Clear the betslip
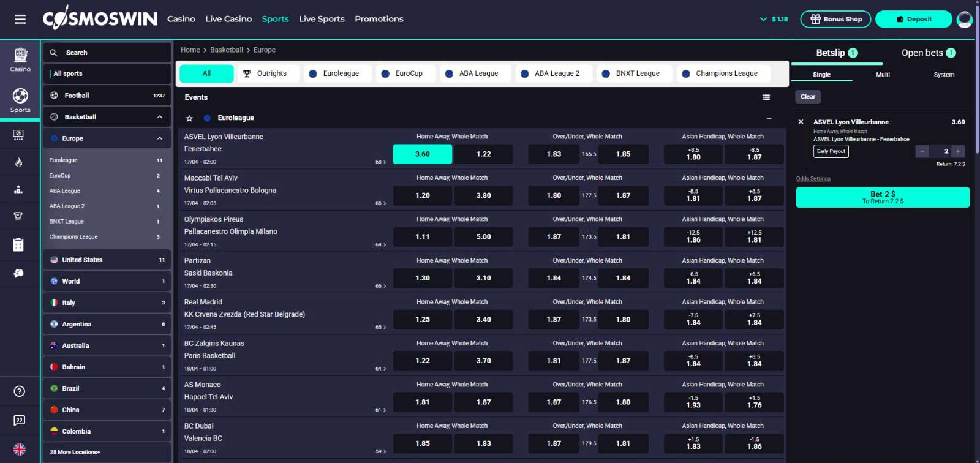Image resolution: width=980 pixels, height=463 pixels. [x=808, y=97]
